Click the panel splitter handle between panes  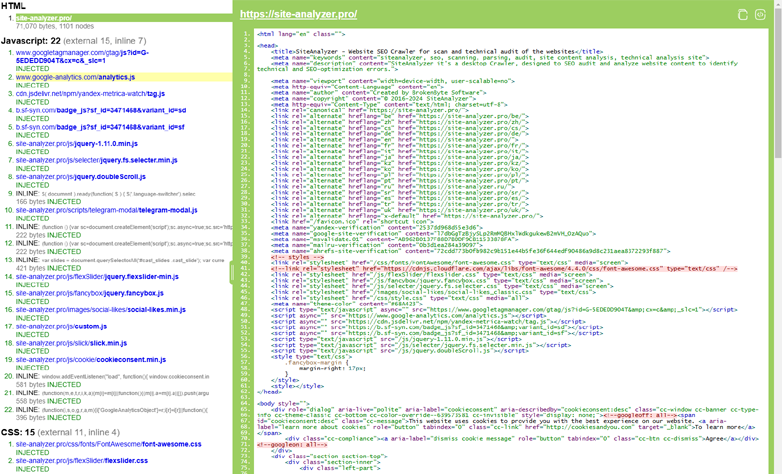231,273
